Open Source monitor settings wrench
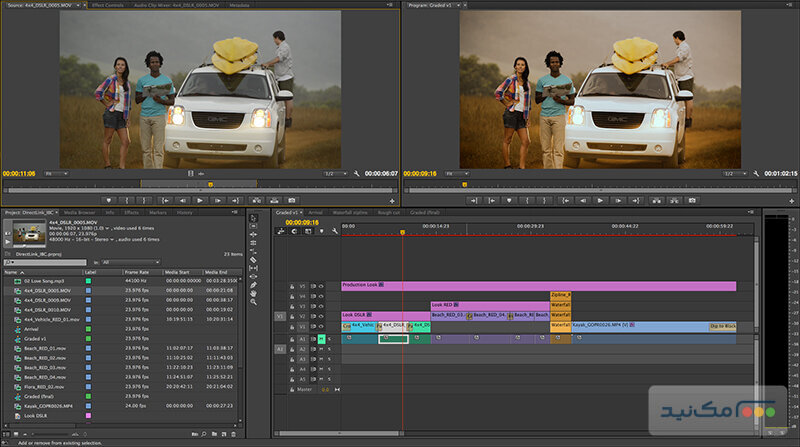Viewport: 800px width, 447px height. [x=356, y=173]
